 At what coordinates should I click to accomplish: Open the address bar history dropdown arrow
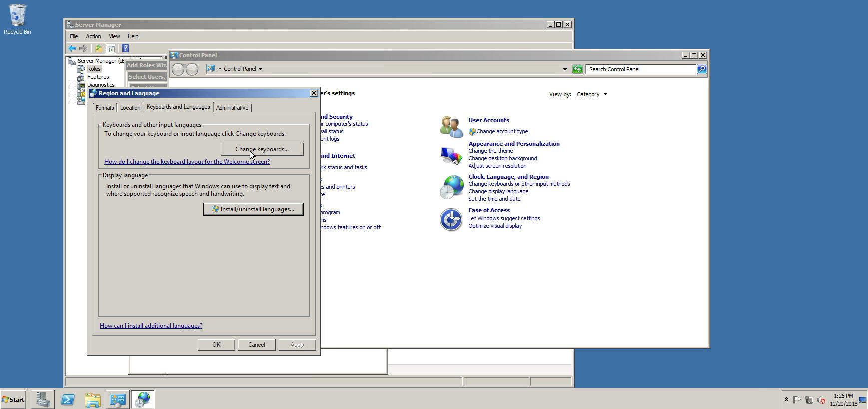click(565, 69)
